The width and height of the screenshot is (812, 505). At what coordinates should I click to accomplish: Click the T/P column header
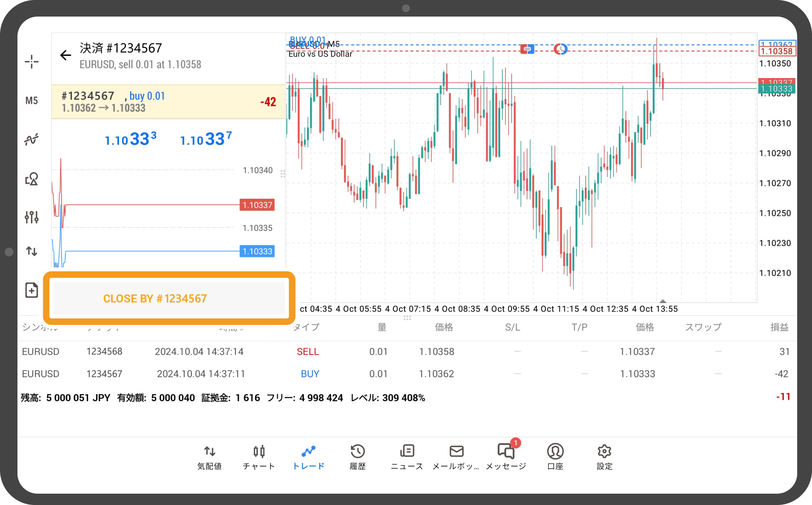(580, 327)
